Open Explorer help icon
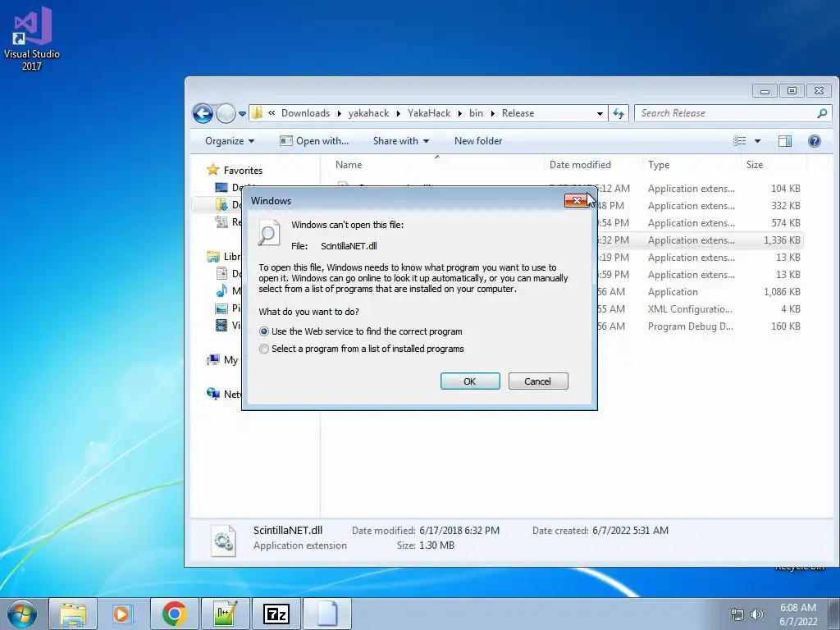840x630 pixels. 815,141
